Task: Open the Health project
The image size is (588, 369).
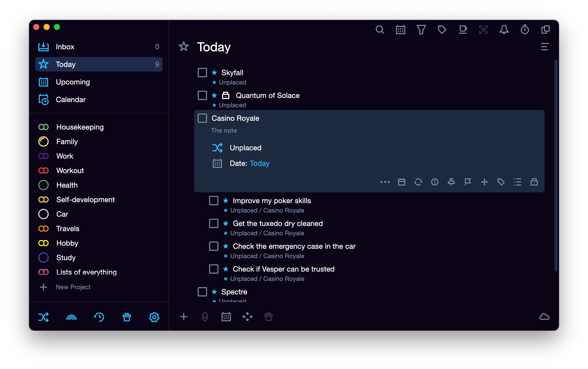Action: tap(99, 185)
